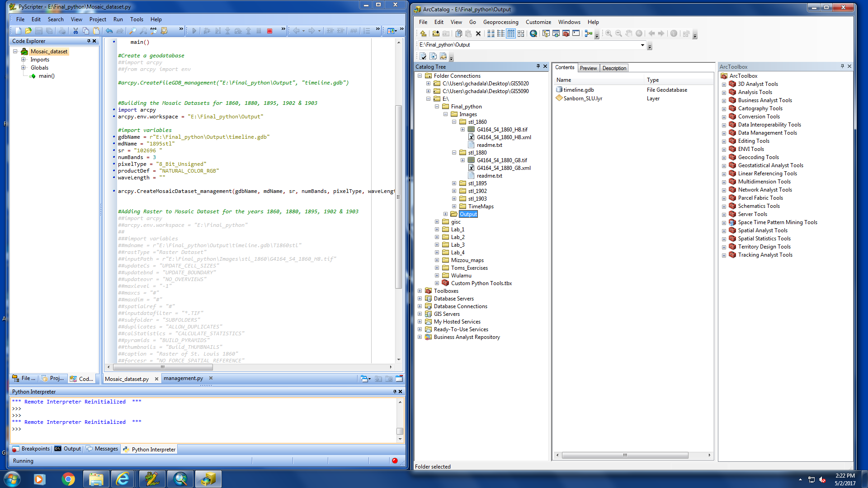The image size is (868, 488).
Task: Click Export Metadata icon in metadata toolbar
Action: [x=433, y=56]
